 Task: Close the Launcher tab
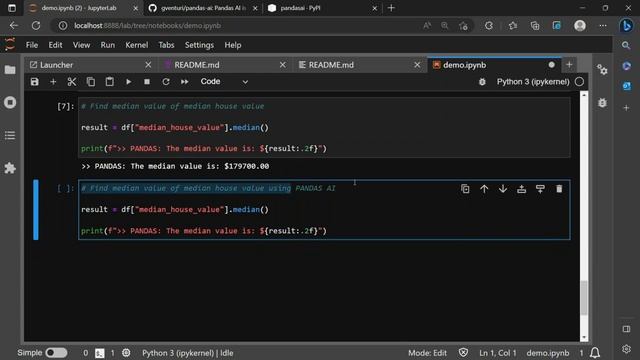pos(148,65)
